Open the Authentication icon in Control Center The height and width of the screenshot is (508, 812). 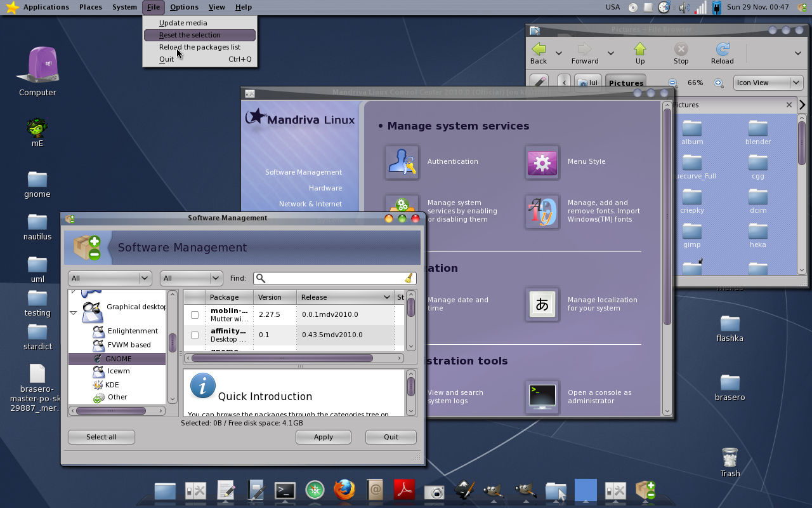[402, 162]
